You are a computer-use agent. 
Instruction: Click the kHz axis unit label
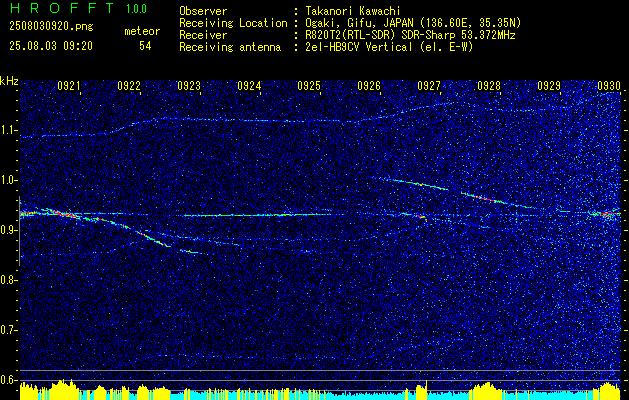[9, 81]
